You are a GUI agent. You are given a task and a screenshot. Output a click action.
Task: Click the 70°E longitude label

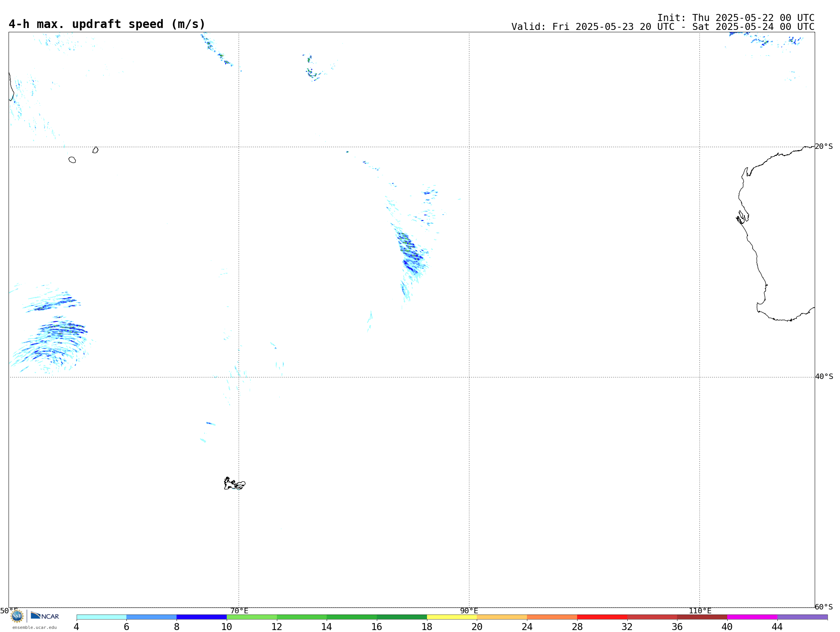(x=239, y=611)
